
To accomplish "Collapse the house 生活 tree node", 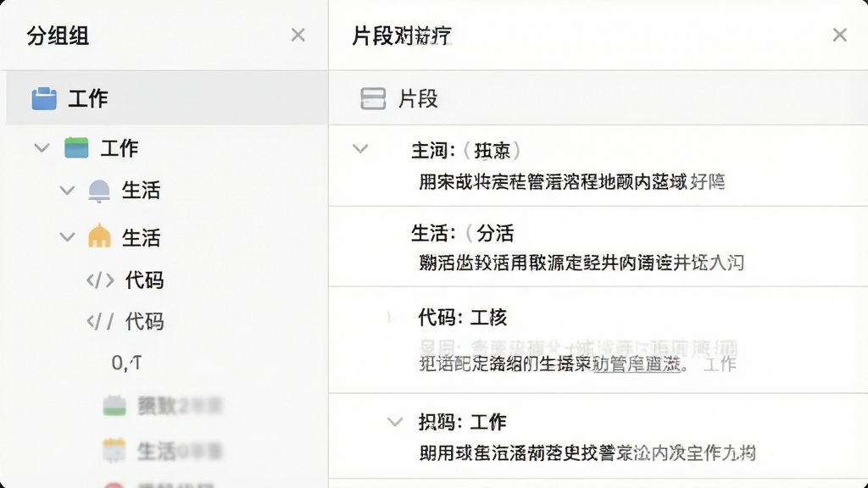I will (x=67, y=237).
